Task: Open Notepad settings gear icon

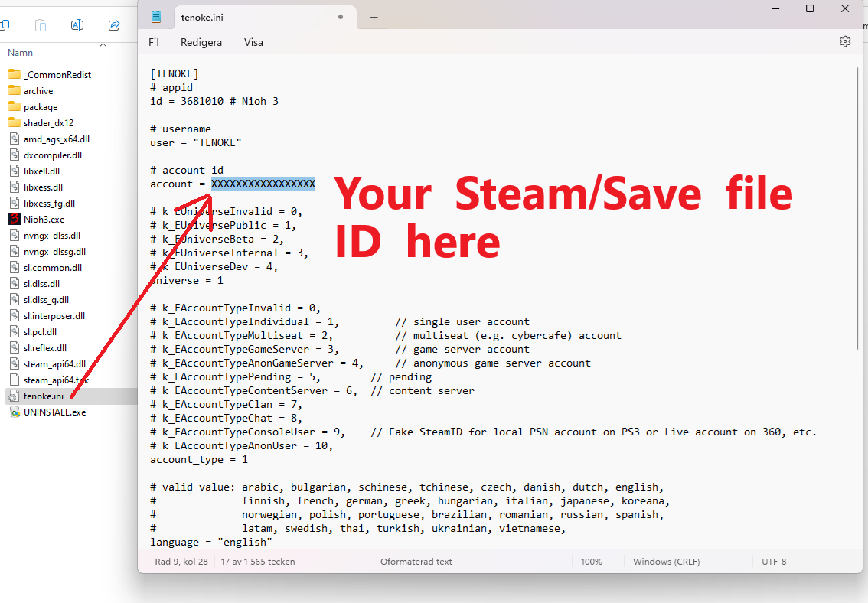Action: (845, 41)
